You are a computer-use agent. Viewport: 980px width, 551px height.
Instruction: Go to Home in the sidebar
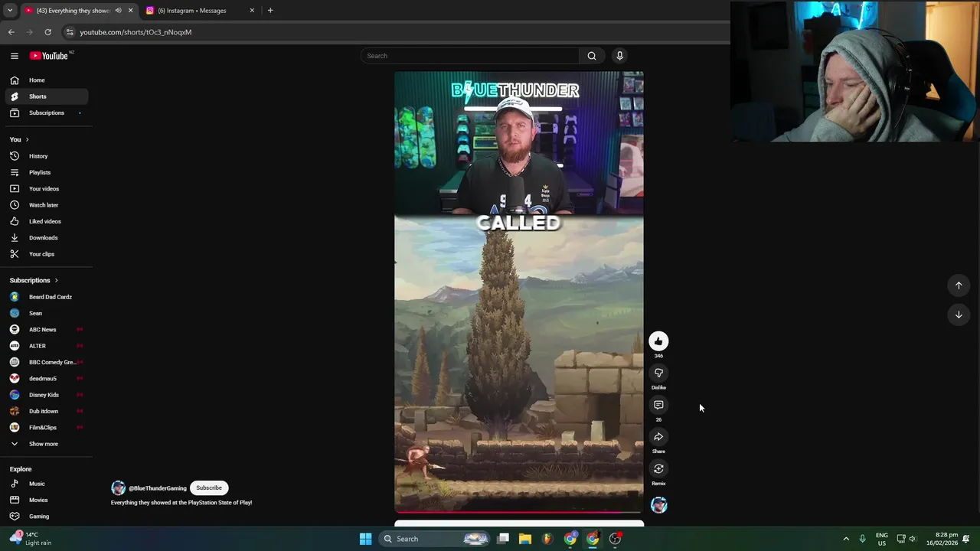click(46, 80)
